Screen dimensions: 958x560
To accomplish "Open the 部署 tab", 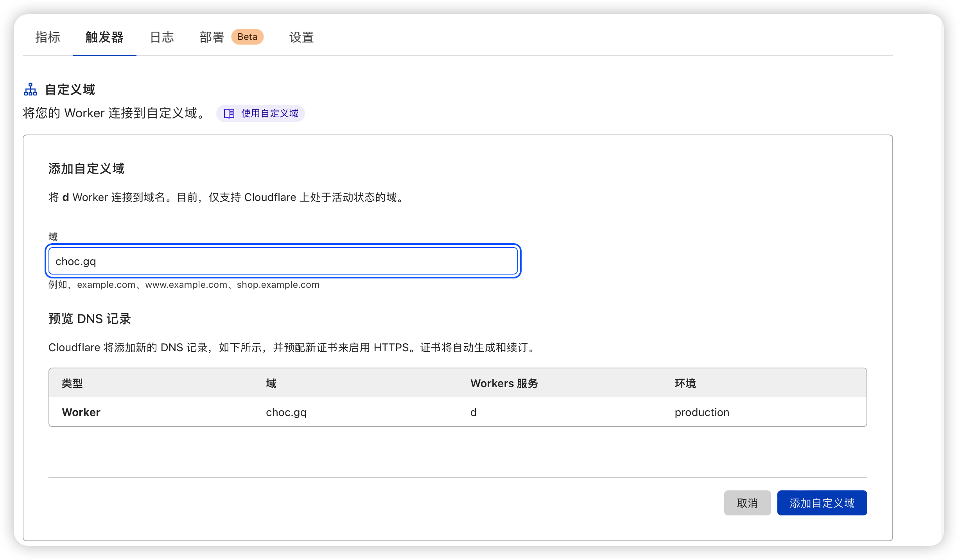I will (211, 38).
